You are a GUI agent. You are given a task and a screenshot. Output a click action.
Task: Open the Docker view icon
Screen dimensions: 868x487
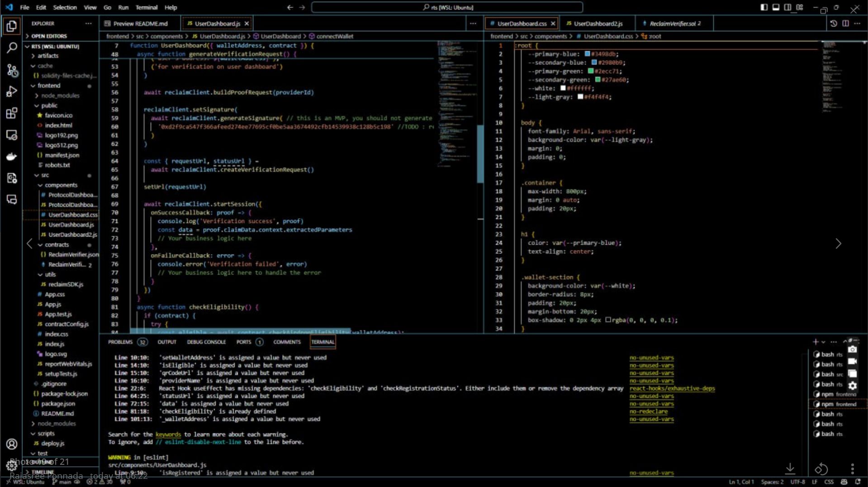pos(12,157)
